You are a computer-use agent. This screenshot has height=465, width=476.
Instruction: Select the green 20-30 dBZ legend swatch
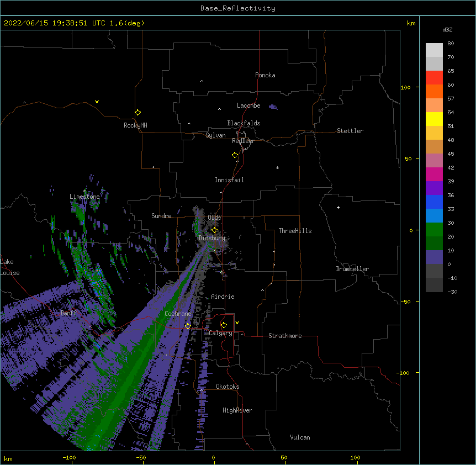click(434, 230)
